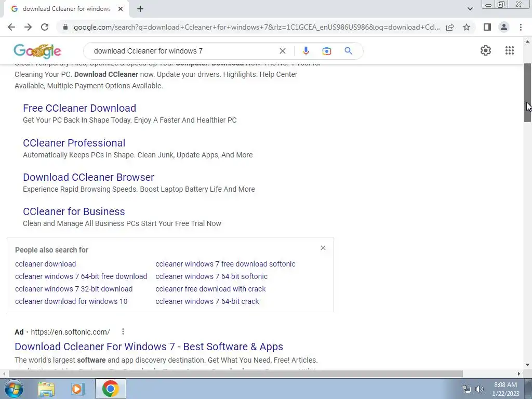Open the network tray icon
The height and width of the screenshot is (399, 532).
[x=467, y=389]
